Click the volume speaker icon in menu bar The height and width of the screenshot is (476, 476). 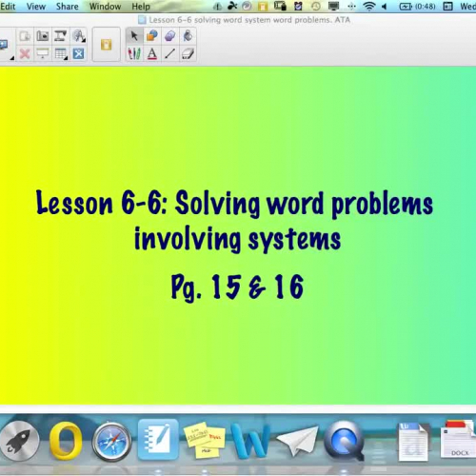click(385, 6)
